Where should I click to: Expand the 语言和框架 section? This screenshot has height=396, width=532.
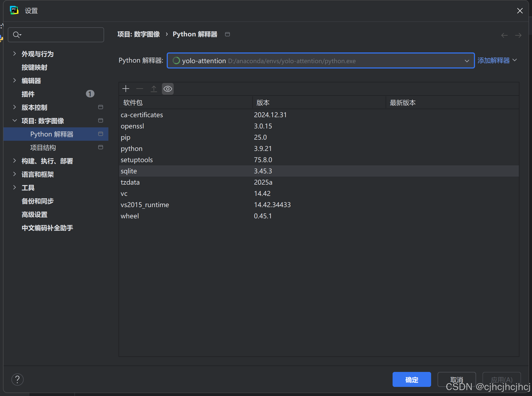point(15,174)
